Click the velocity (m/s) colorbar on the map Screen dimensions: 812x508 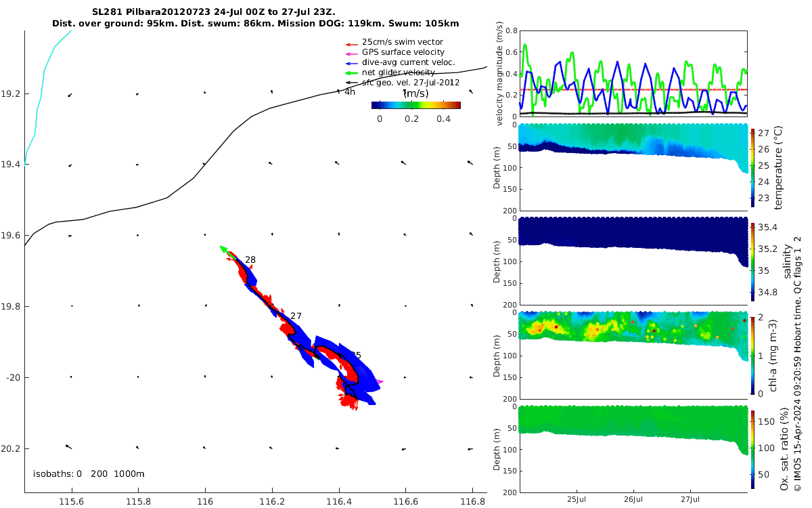pyautogui.click(x=416, y=105)
